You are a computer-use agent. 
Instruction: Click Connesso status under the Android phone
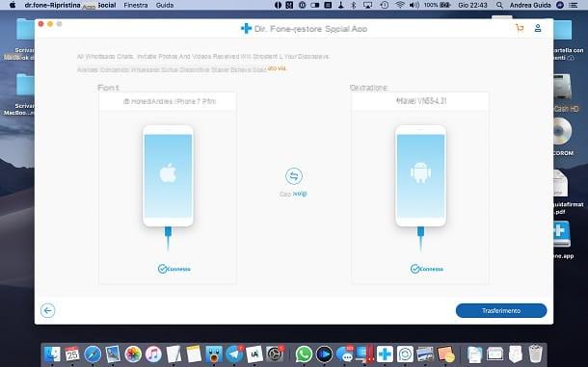[427, 269]
